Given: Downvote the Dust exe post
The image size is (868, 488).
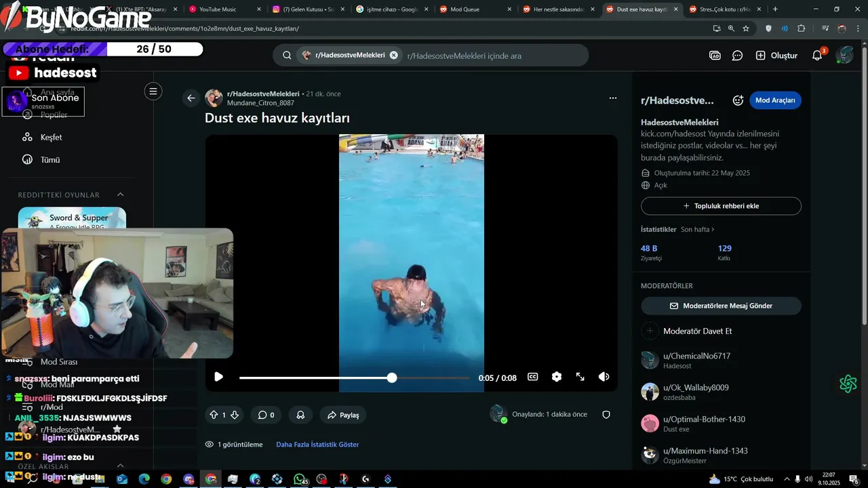Looking at the screenshot, I should [x=235, y=415].
